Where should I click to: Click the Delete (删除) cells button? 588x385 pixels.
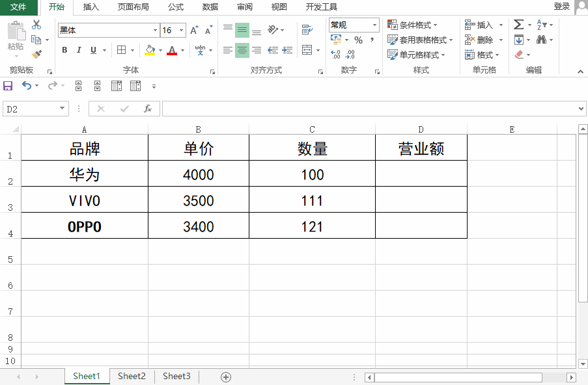point(479,40)
